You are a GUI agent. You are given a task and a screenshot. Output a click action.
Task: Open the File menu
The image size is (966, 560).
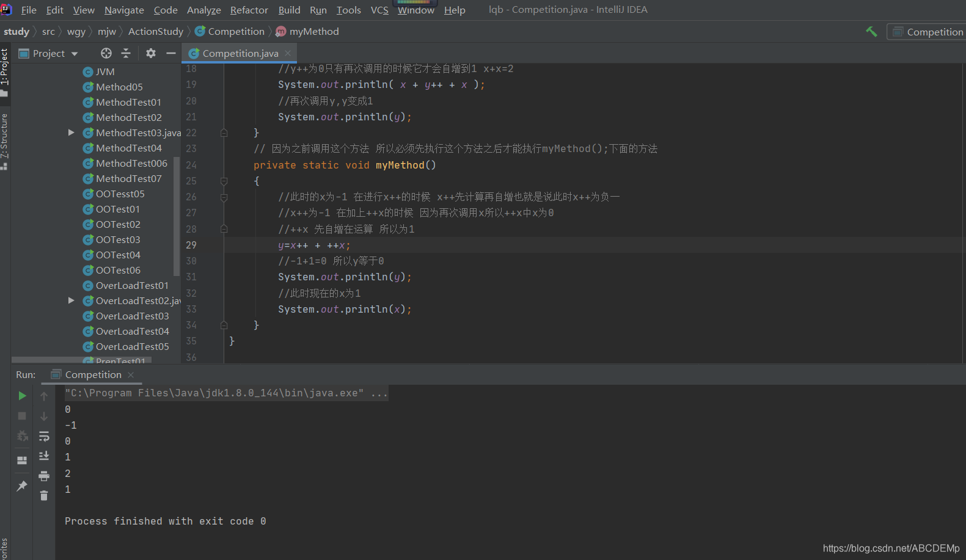(x=29, y=10)
